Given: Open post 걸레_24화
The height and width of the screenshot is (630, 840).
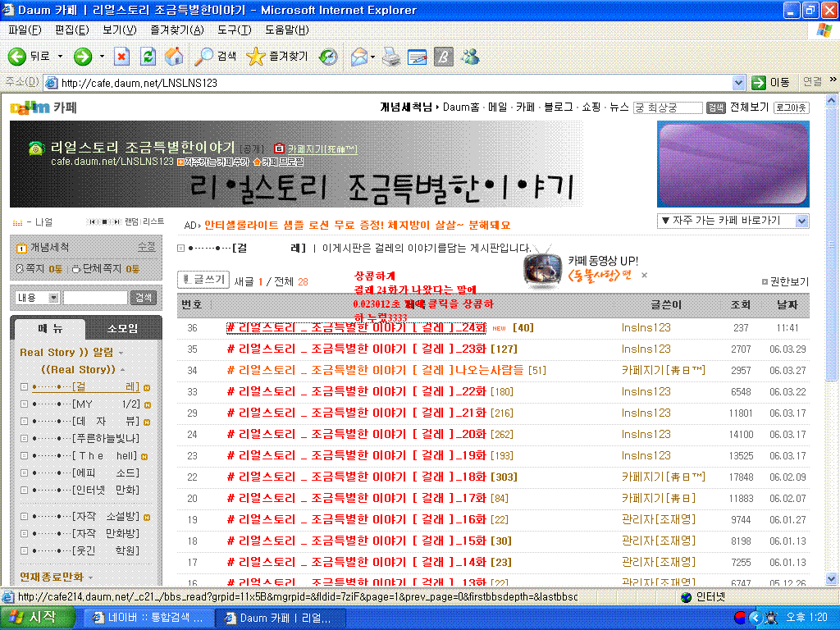Looking at the screenshot, I should click(356, 328).
